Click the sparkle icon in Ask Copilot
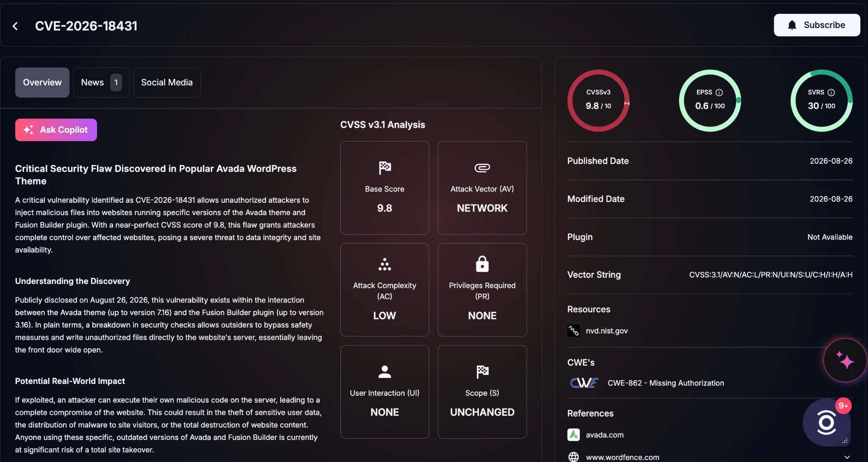Image resolution: width=868 pixels, height=462 pixels. pyautogui.click(x=28, y=130)
